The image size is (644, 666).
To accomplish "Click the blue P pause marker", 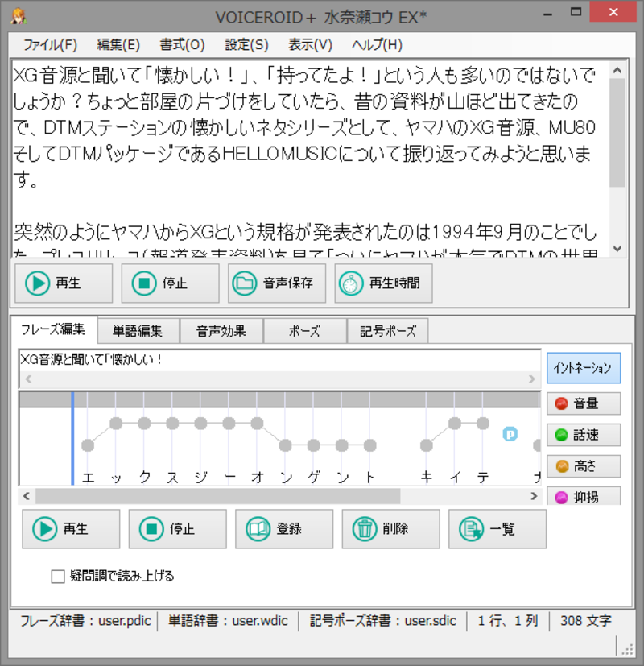I will tap(510, 434).
